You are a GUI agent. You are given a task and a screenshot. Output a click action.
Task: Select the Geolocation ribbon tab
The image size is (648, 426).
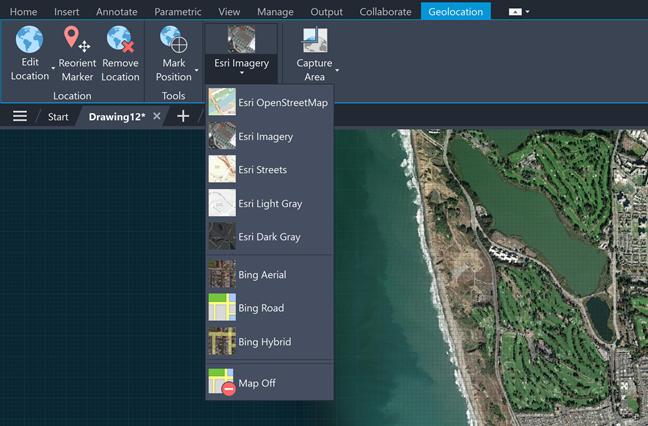455,11
